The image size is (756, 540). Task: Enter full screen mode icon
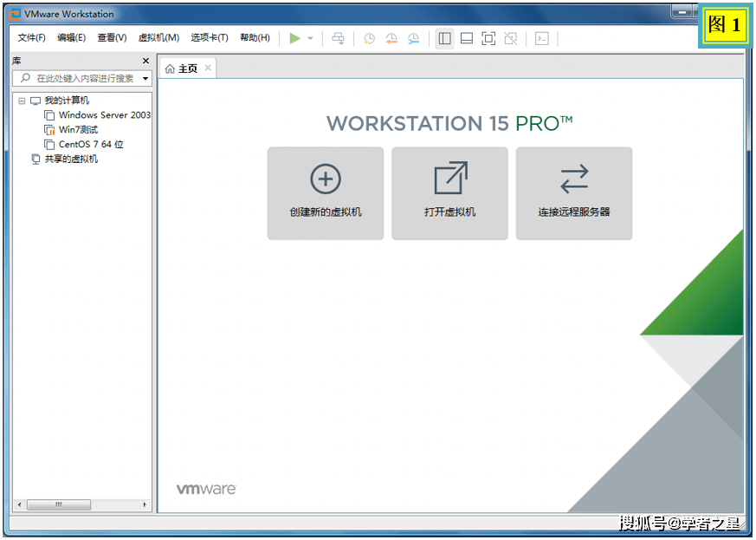point(488,39)
